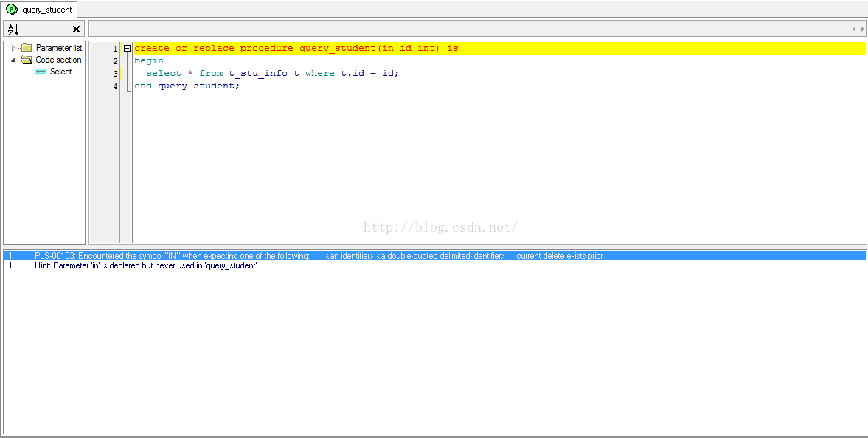Viewport: 868px width, 438px height.
Task: Select the PLS-00103 error message row
Action: point(434,256)
